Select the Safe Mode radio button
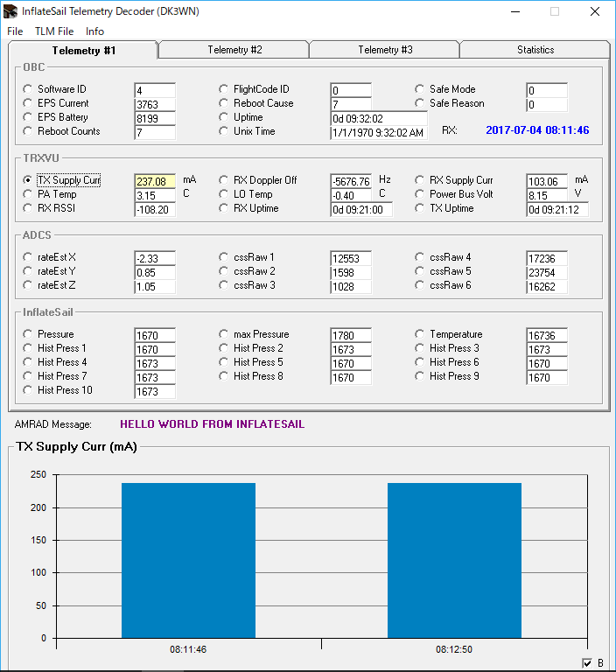Image resolution: width=616 pixels, height=672 pixels. tap(420, 89)
